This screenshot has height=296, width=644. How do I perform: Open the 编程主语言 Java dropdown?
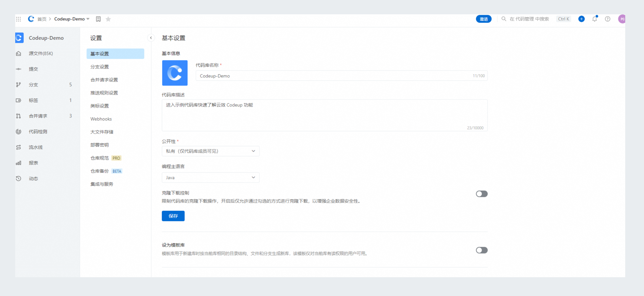tap(210, 178)
